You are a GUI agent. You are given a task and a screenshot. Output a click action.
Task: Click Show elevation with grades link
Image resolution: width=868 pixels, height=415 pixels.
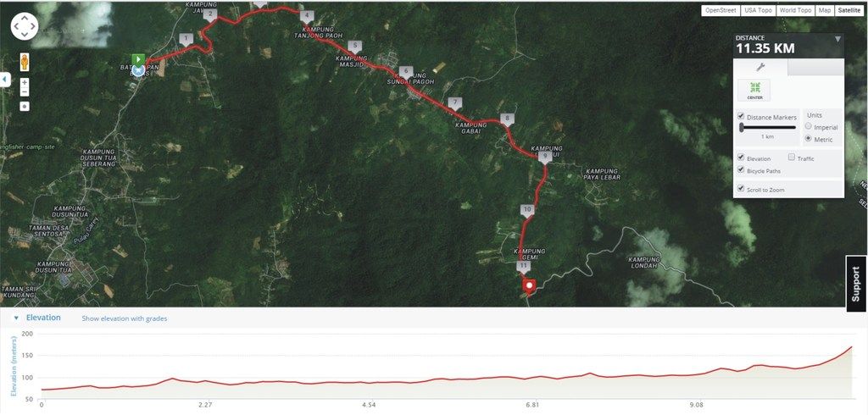125,318
